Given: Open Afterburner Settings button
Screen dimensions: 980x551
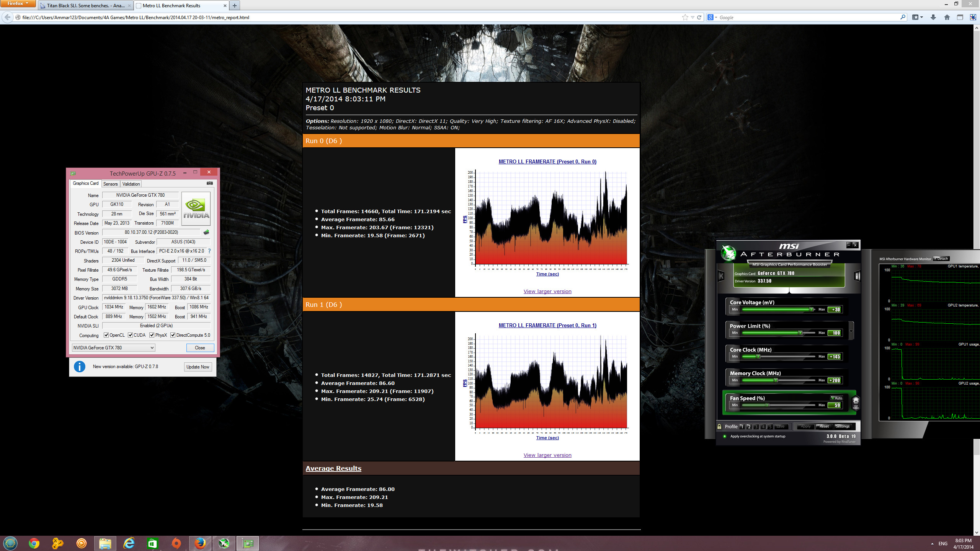Looking at the screenshot, I should tap(842, 427).
